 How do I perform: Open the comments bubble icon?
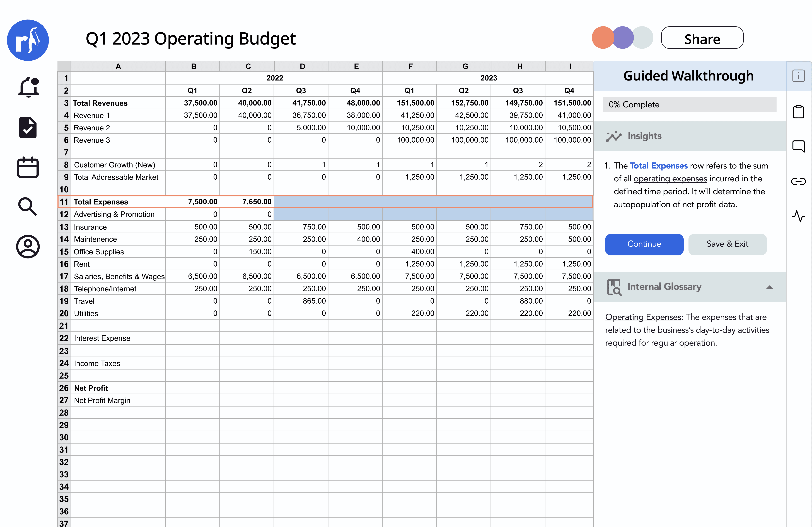coord(798,146)
